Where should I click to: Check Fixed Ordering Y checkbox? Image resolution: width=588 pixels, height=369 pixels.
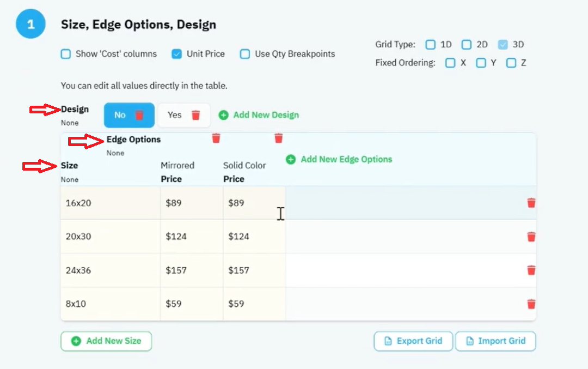[481, 63]
